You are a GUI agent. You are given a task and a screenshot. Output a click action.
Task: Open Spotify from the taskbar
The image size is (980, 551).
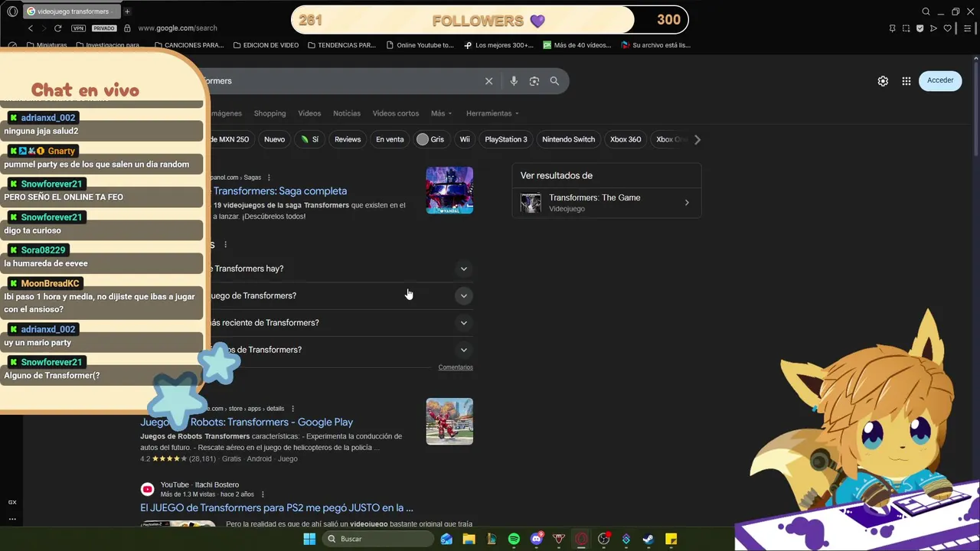pos(514,539)
